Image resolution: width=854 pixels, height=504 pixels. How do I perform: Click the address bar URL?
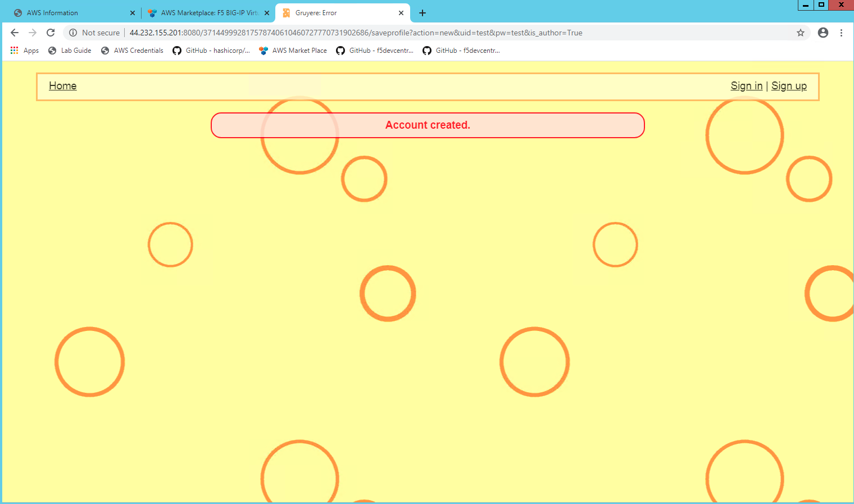(x=356, y=33)
